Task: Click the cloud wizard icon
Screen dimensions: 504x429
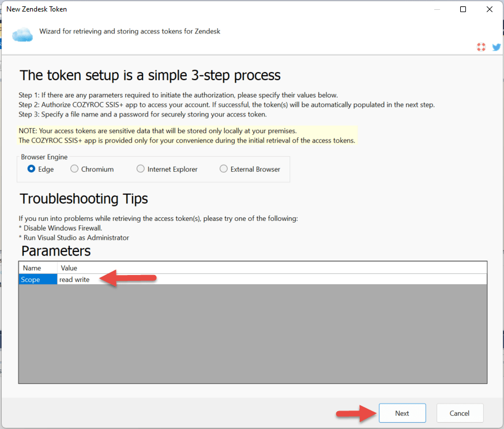Action: coord(22,35)
